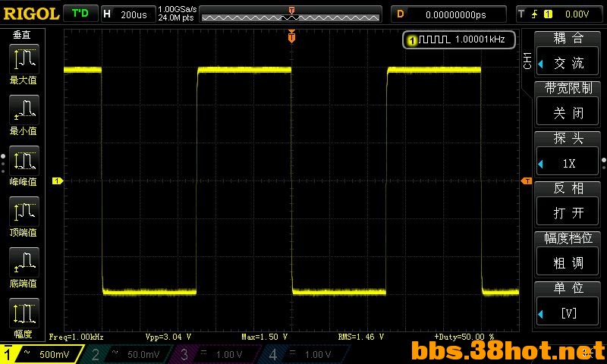Click the frequency counter square wave icon

coord(434,39)
